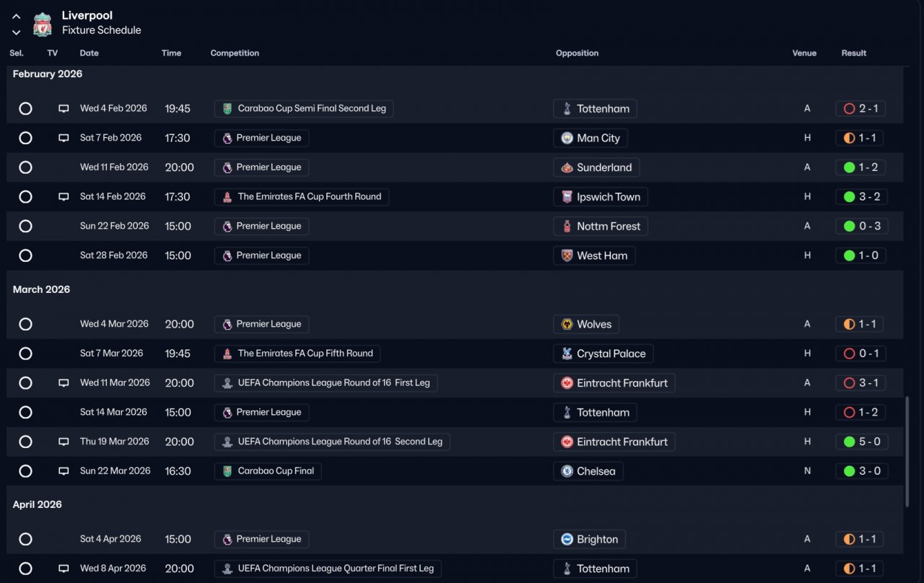Select the Wed 4 Feb 2026 fixture radio
This screenshot has width=924, height=583.
[x=25, y=109]
